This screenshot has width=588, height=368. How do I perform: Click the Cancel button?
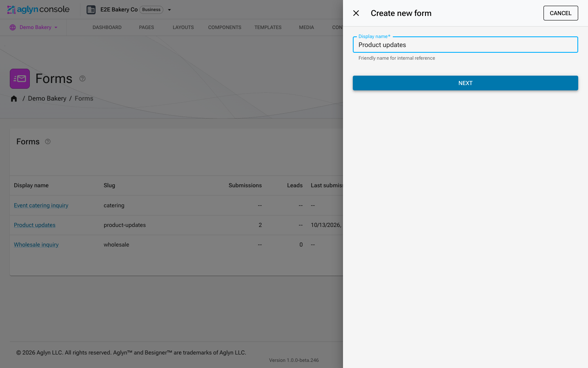pos(561,13)
